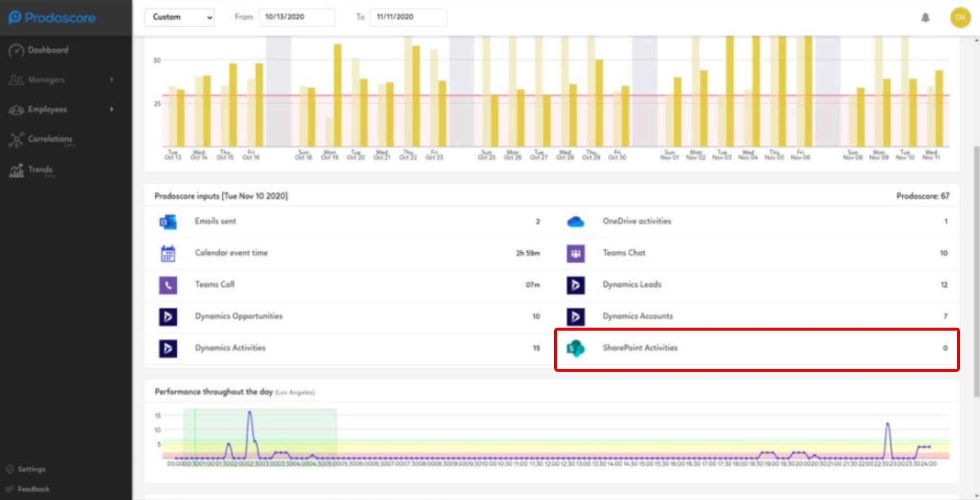The width and height of the screenshot is (980, 500).
Task: Open notifications bell
Action: point(925,18)
